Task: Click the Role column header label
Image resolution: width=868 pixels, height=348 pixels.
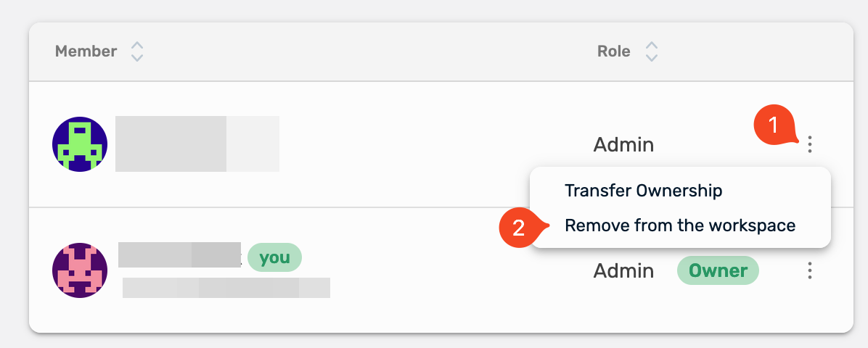Action: coord(613,51)
